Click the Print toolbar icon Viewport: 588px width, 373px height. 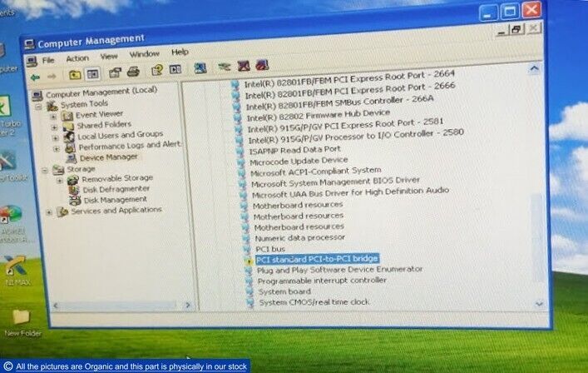coord(133,72)
